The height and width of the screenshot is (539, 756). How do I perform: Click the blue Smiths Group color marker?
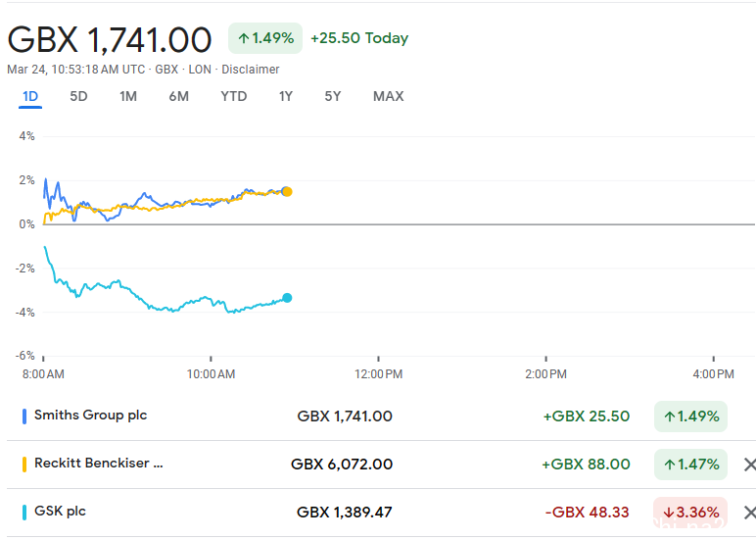coord(24,416)
